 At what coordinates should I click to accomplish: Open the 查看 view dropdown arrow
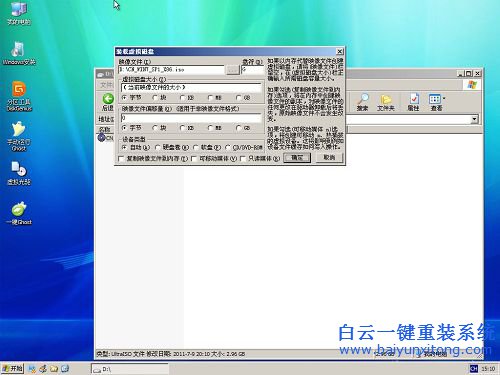pos(444,99)
